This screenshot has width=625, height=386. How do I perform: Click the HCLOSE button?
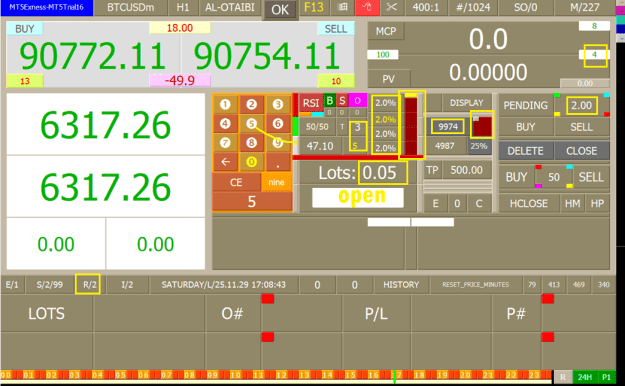pos(529,203)
